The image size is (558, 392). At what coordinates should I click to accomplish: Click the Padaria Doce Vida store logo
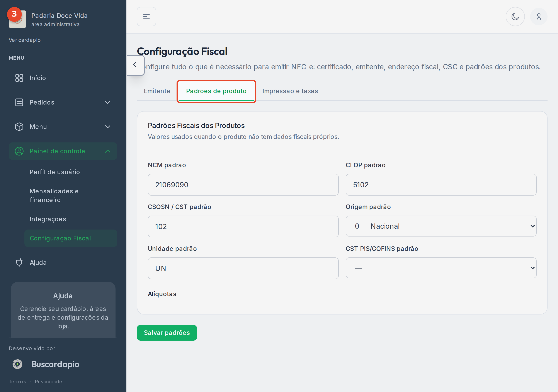click(x=17, y=19)
